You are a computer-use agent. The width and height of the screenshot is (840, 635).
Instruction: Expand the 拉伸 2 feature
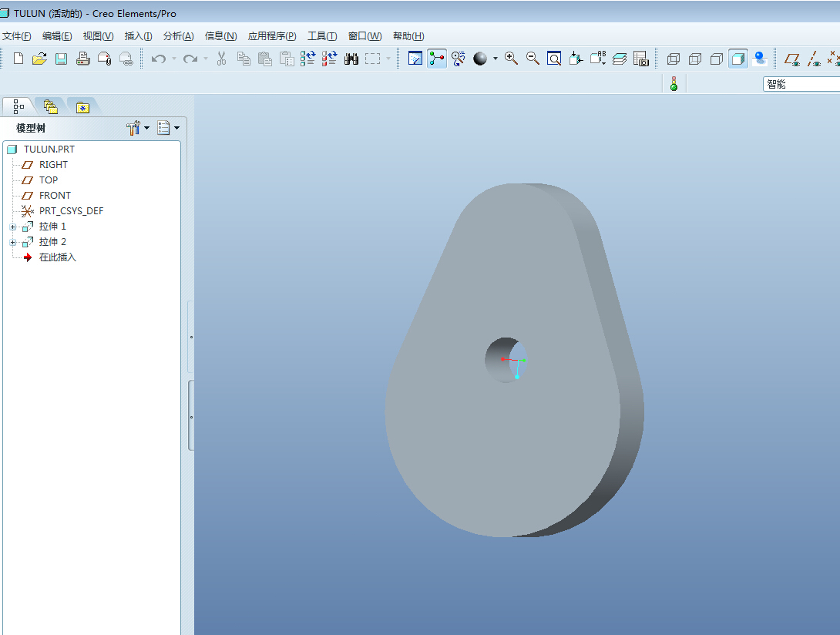[x=13, y=242]
